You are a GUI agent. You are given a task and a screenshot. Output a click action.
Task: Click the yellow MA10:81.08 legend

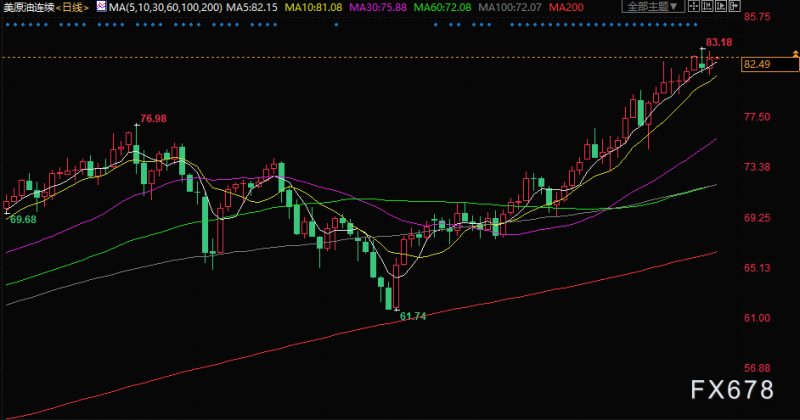(313, 8)
